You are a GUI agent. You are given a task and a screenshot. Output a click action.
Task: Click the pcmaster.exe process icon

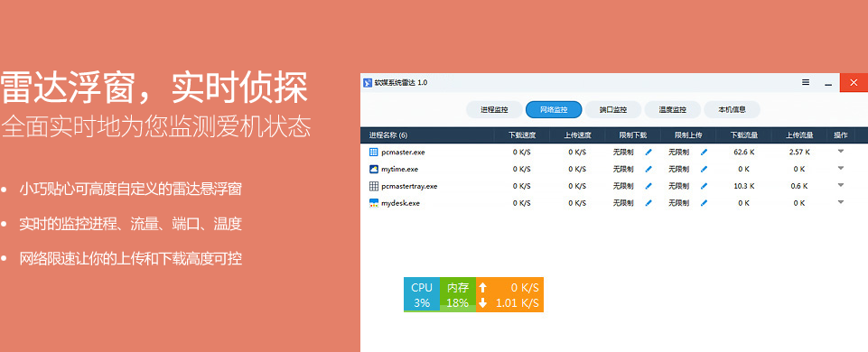tap(374, 152)
